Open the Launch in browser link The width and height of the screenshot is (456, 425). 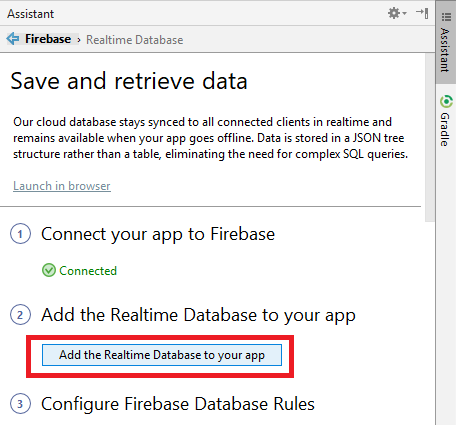pyautogui.click(x=62, y=186)
